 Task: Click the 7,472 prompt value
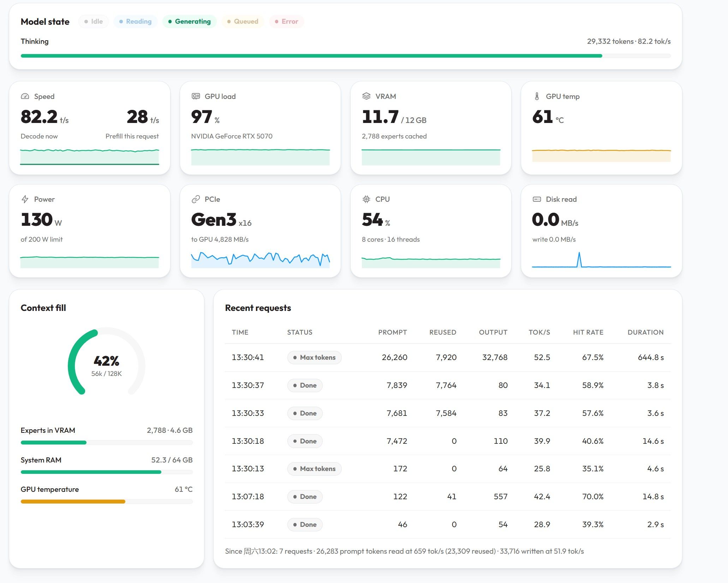[397, 441]
